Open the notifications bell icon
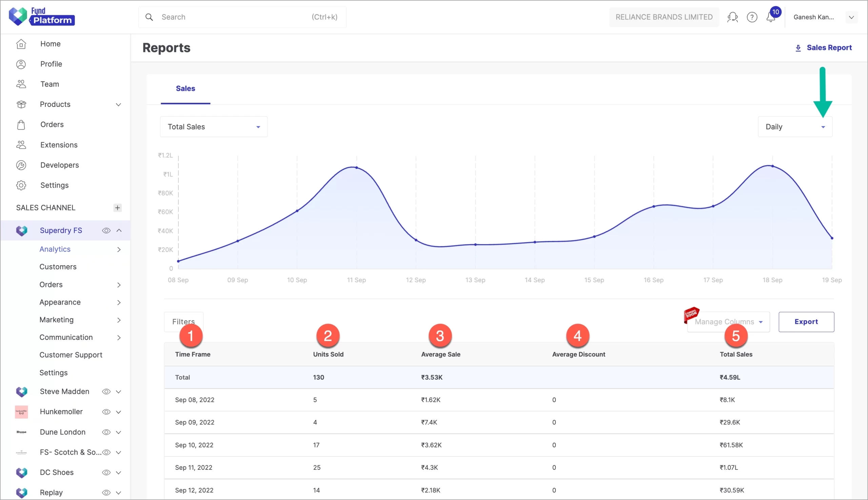The image size is (868, 500). tap(771, 17)
